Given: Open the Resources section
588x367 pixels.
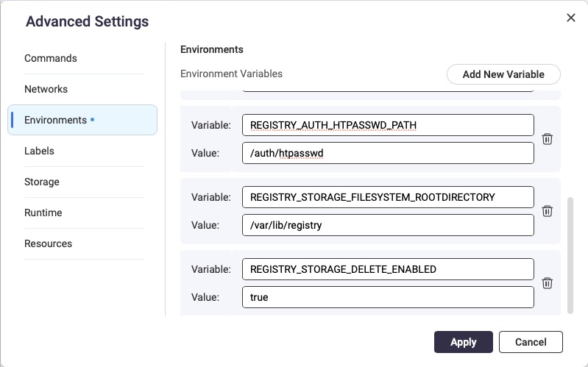Looking at the screenshot, I should click(x=48, y=243).
